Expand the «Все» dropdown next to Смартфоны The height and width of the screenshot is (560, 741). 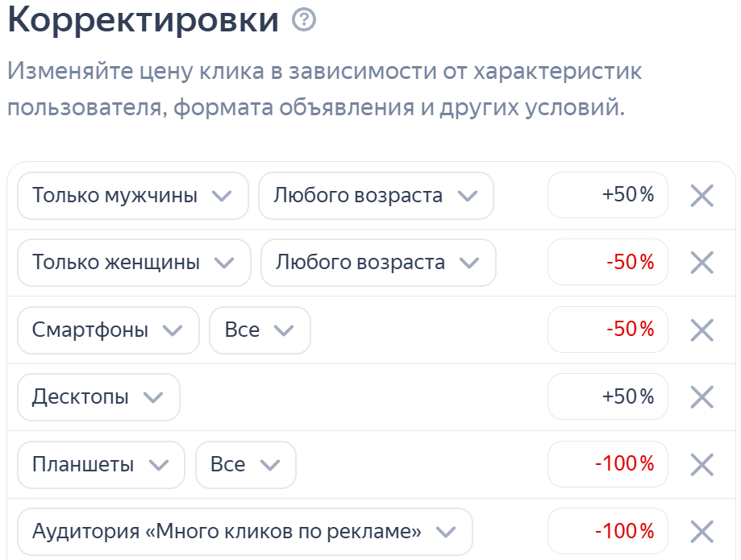click(x=260, y=330)
